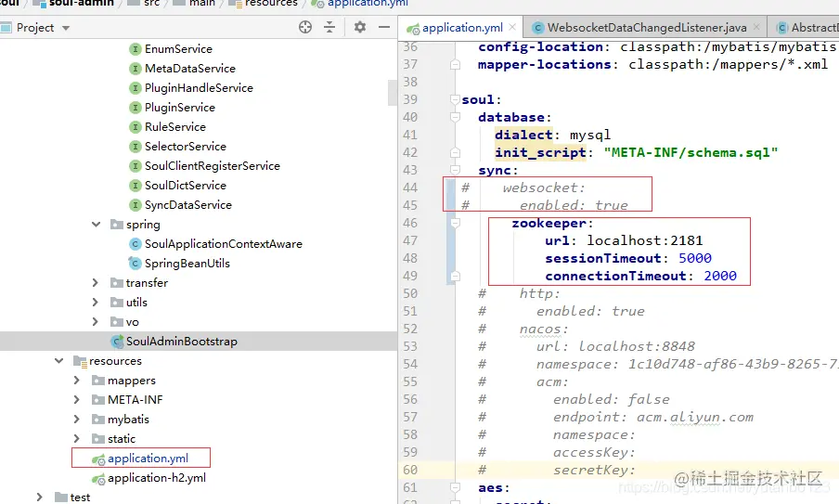Open the Project view dropdown
Screen dimensions: 839x504
[66, 28]
